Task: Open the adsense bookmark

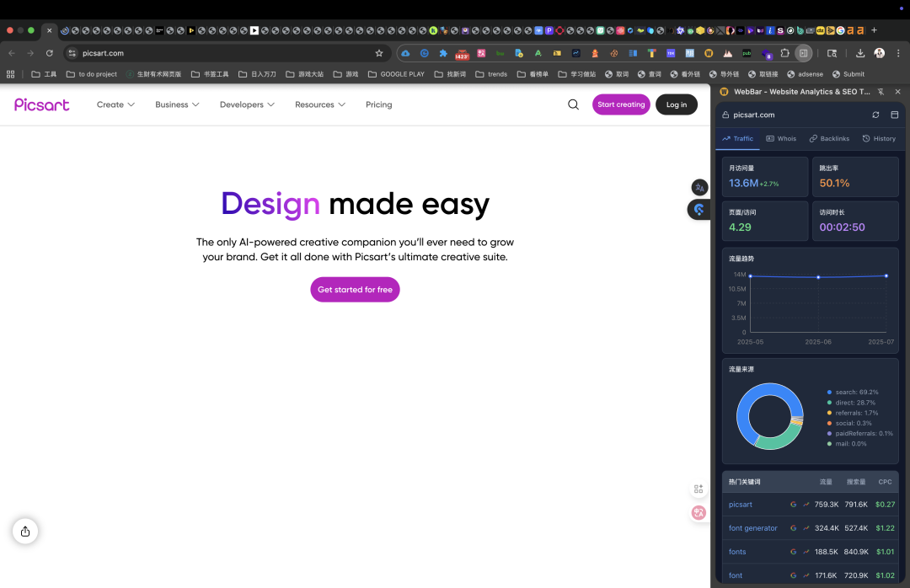Action: pyautogui.click(x=805, y=74)
